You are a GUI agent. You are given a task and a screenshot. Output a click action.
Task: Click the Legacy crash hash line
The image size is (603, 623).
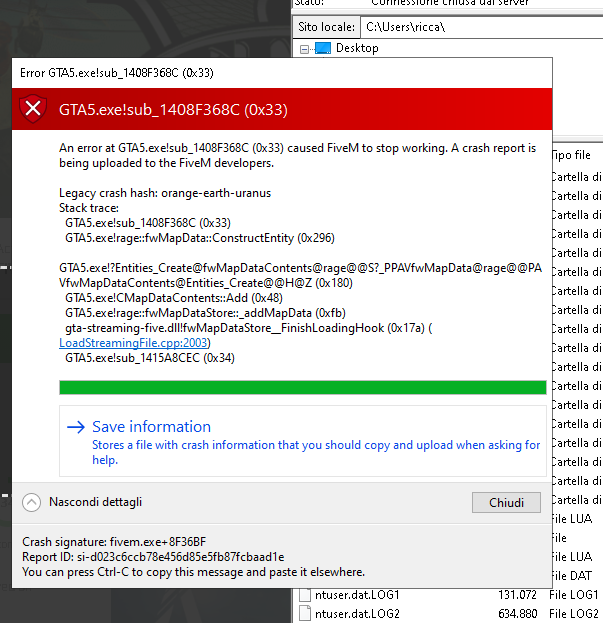click(165, 193)
